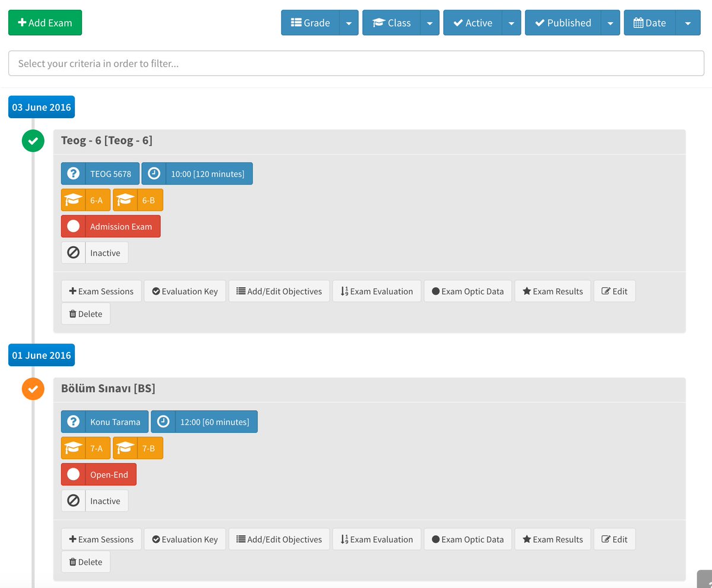
Task: Click clock icon beside 12:00 [60 minutes]
Action: [163, 422]
